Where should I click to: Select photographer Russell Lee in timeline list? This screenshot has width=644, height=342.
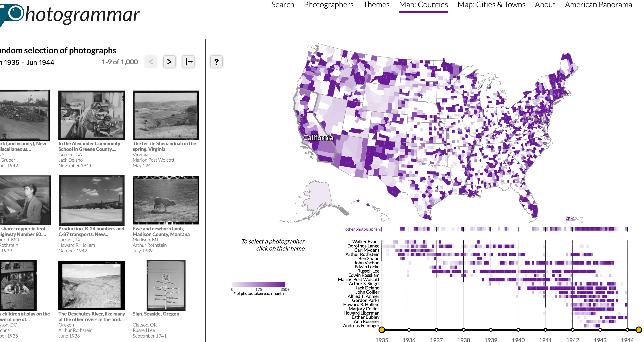(x=368, y=271)
